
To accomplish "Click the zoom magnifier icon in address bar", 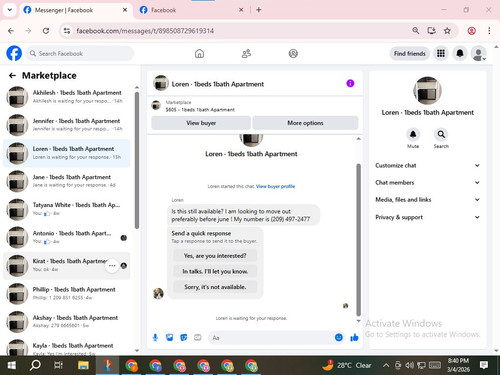I will 415,31.
